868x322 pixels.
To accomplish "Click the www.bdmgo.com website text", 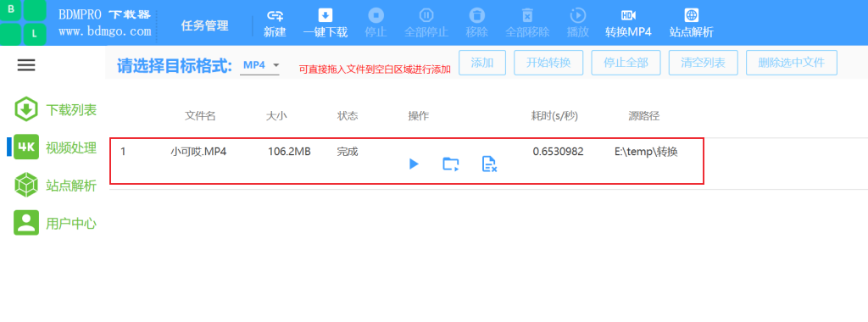I will [104, 31].
